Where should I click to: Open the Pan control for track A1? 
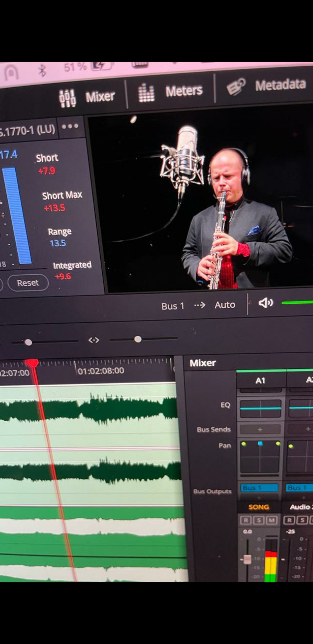[260, 457]
